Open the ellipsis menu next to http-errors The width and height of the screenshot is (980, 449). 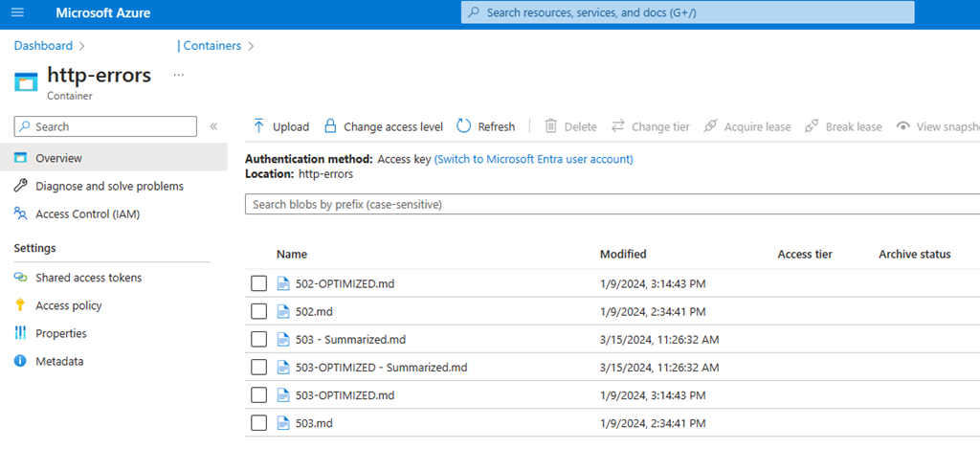[178, 75]
